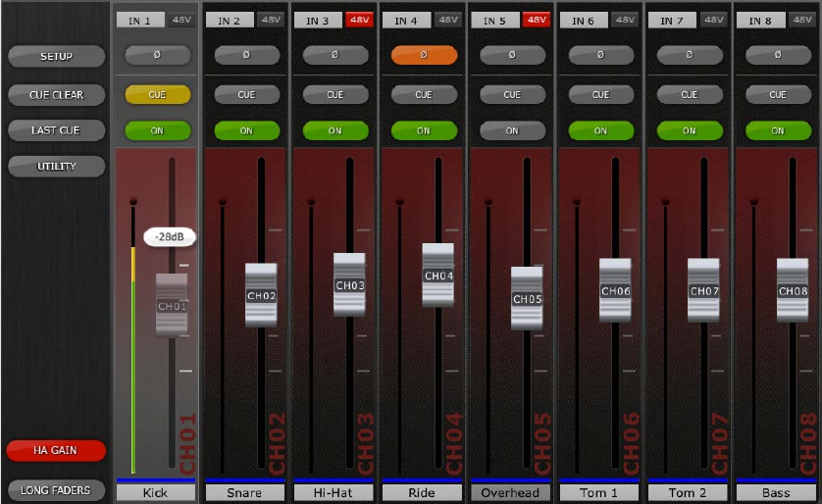Turn off the Snare channel ON button
822x504 pixels.
click(x=246, y=131)
